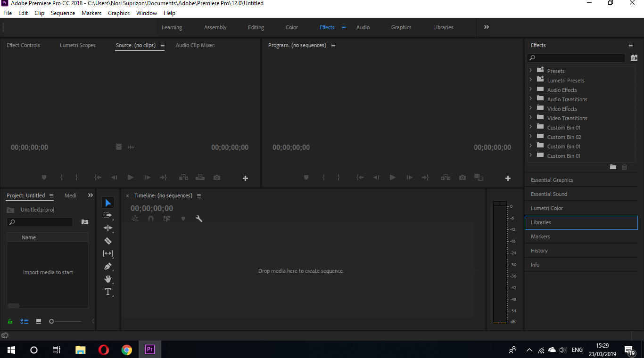Screen dimensions: 644x358
Task: Open File Explorer from the taskbar
Action: click(81, 350)
